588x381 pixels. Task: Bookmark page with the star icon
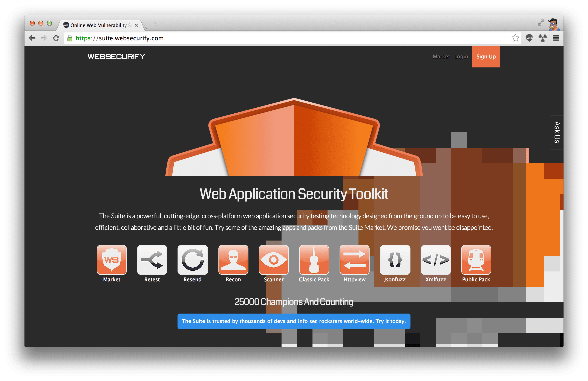[x=515, y=38]
